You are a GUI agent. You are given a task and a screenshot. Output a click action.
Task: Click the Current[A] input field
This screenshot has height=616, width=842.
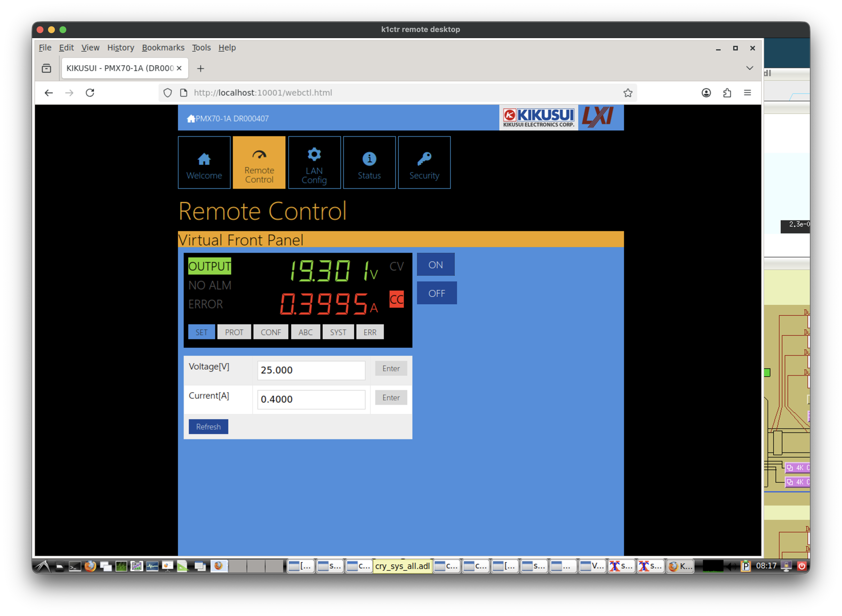311,399
